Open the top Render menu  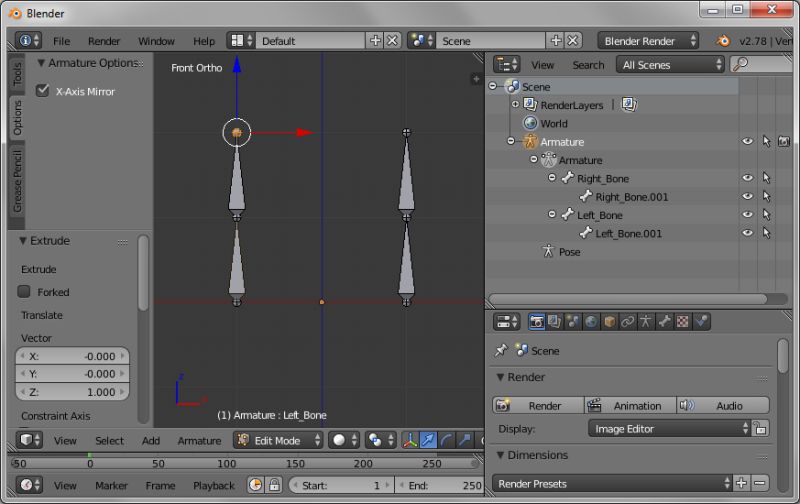pyautogui.click(x=104, y=41)
